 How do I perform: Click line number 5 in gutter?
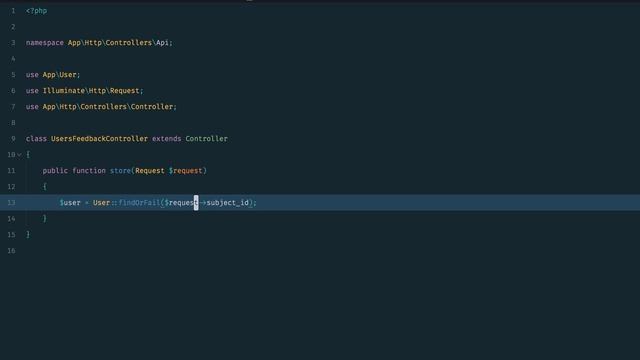click(13, 75)
